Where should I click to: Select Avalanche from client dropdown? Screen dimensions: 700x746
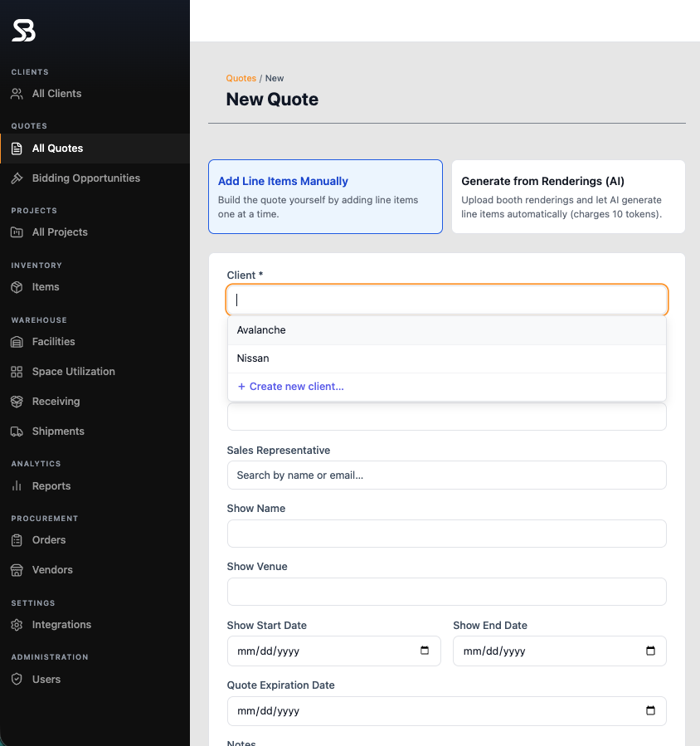pos(446,330)
